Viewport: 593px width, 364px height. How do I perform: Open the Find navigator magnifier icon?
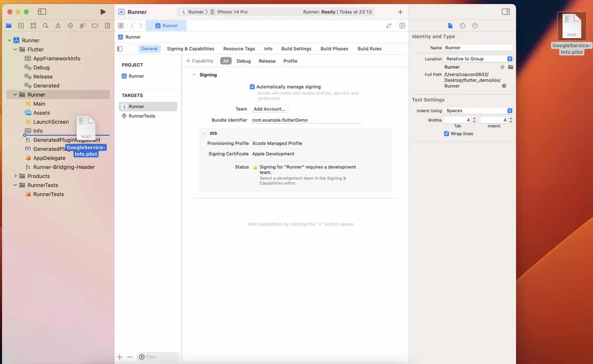click(x=46, y=25)
